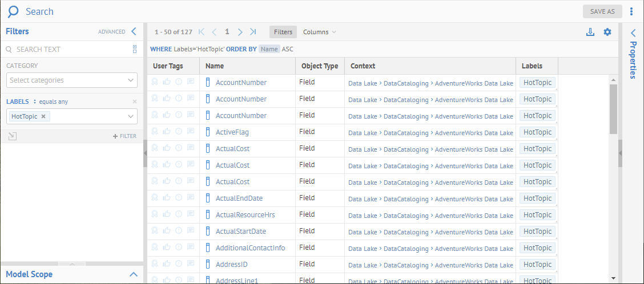Jump to the last results page
The image size is (644, 284).
(253, 32)
